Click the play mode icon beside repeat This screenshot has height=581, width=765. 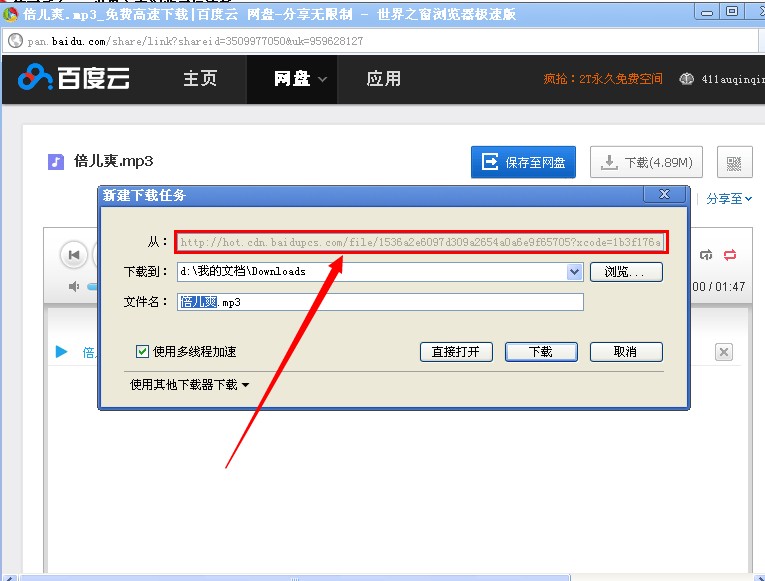706,255
